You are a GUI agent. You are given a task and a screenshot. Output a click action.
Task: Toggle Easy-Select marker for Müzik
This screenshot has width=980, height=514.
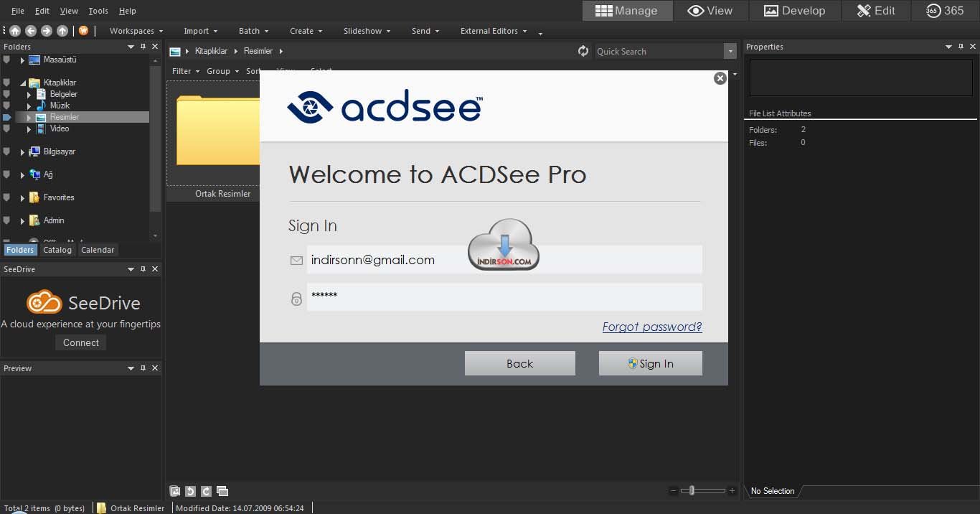[6, 106]
